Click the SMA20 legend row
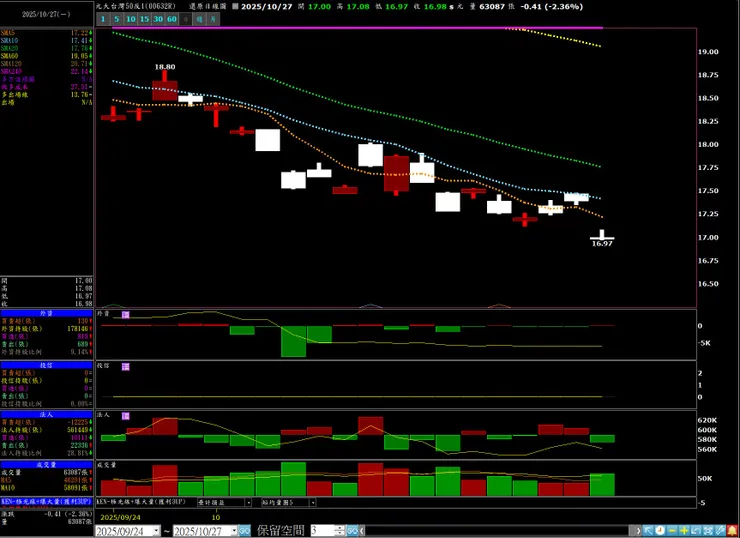The image size is (740, 538). (x=46, y=48)
